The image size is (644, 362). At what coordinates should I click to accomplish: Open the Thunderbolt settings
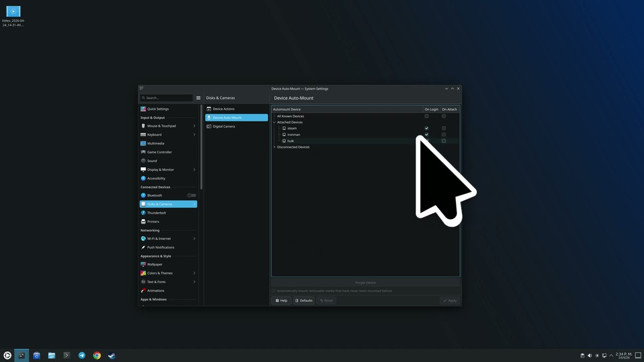168,213
